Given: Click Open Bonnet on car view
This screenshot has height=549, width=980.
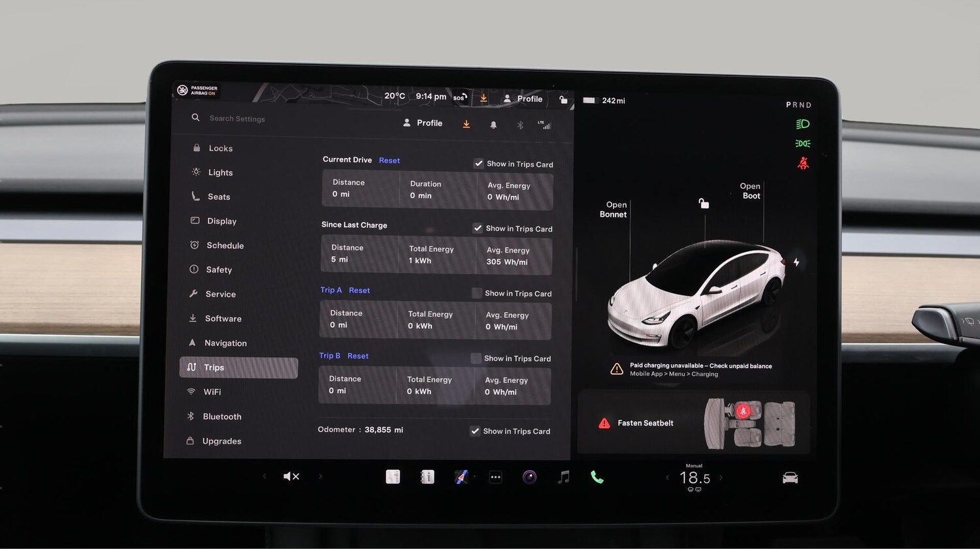Looking at the screenshot, I should pos(614,210).
